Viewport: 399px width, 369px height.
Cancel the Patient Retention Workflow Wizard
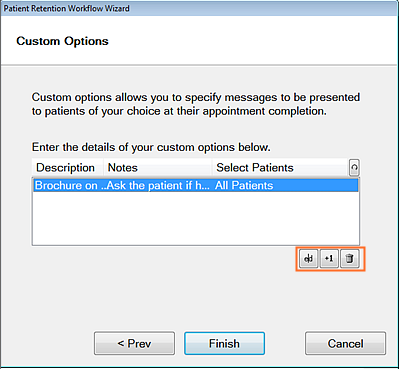tap(345, 343)
